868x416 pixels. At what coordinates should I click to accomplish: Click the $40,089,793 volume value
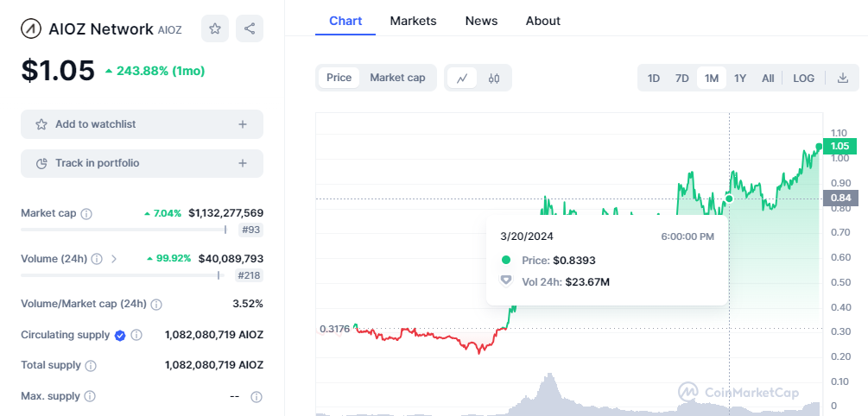pos(231,258)
